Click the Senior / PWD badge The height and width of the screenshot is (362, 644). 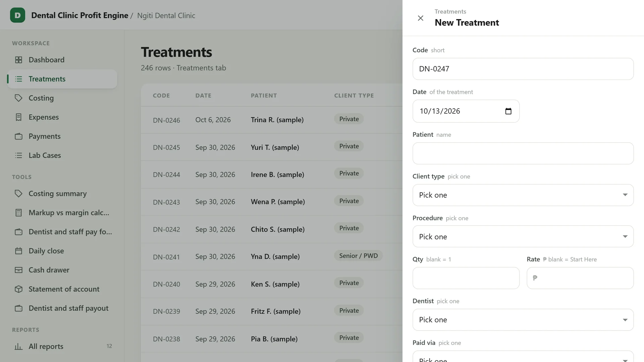tap(358, 255)
